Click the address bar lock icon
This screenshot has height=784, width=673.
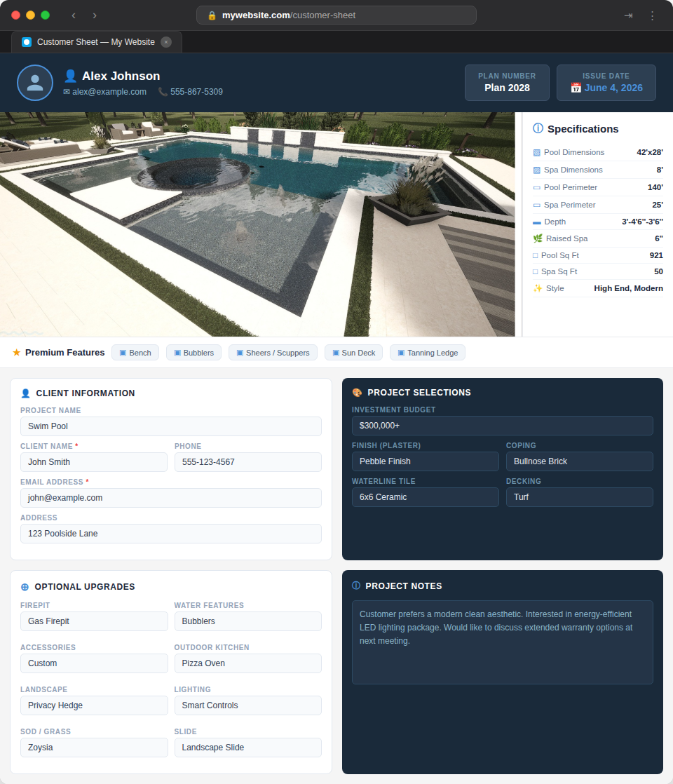coord(212,15)
